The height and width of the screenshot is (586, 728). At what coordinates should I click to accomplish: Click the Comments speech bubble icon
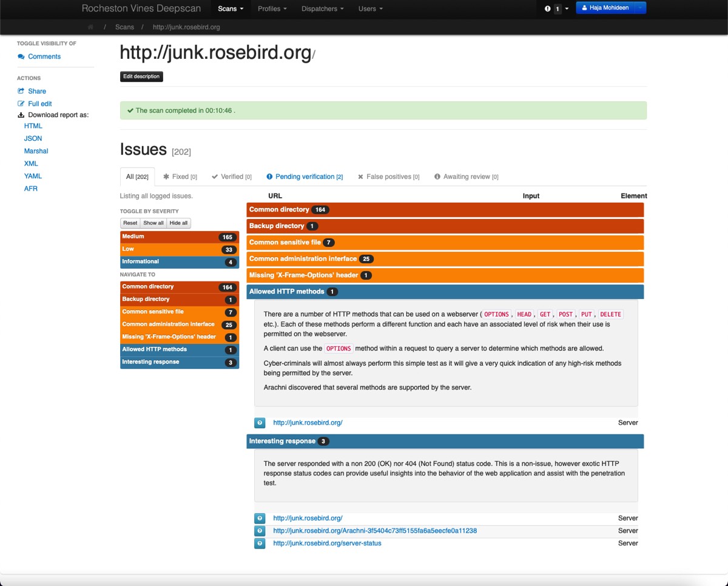coord(21,56)
